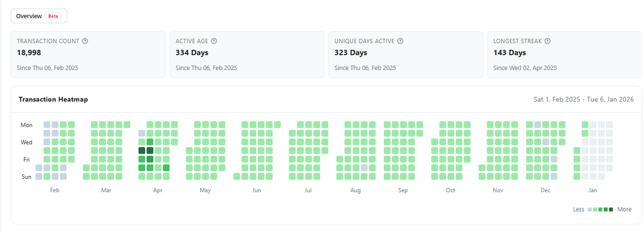The image size is (644, 232).
Task: Click the Apr month label
Action: pyautogui.click(x=158, y=190)
